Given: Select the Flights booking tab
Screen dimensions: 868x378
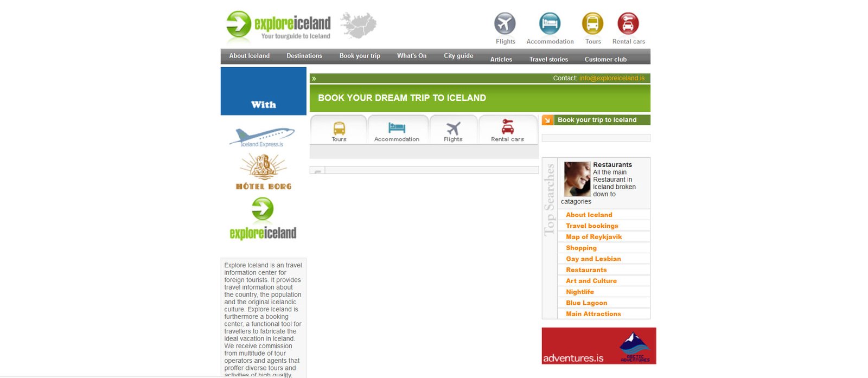Looking at the screenshot, I should (x=453, y=131).
